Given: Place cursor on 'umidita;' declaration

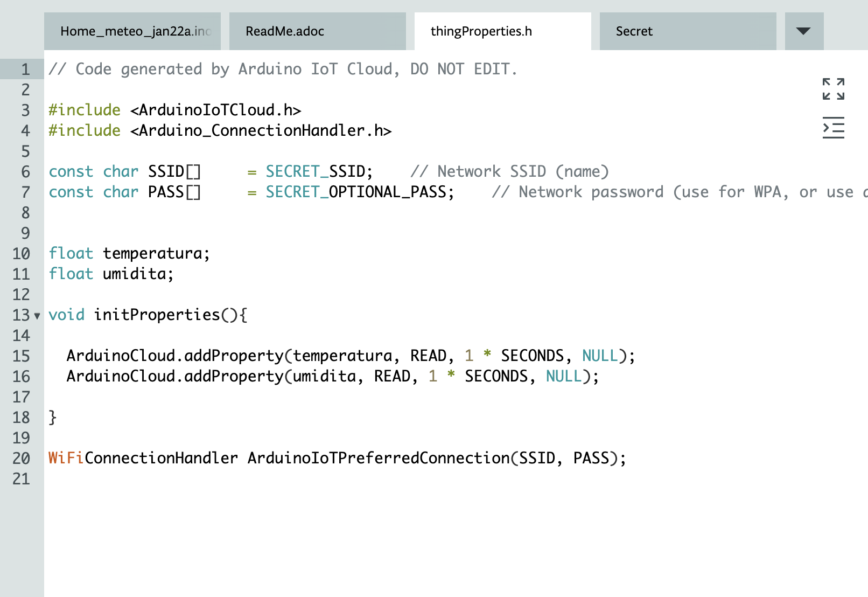Looking at the screenshot, I should tap(138, 274).
